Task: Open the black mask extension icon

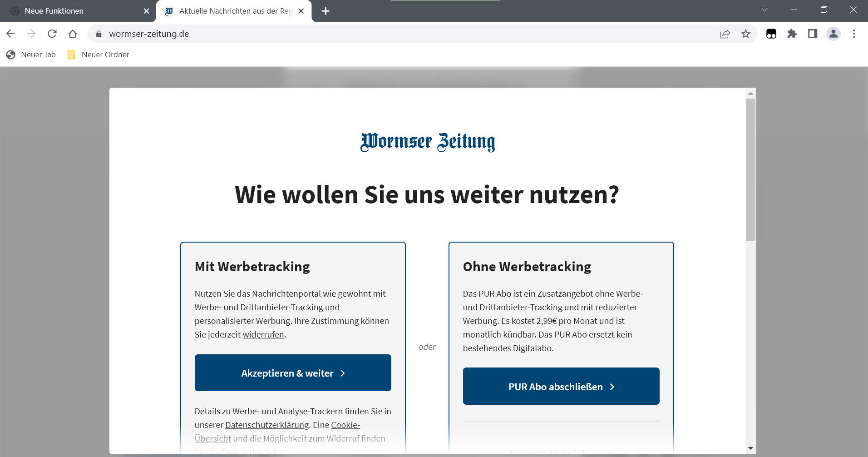Action: (x=771, y=34)
